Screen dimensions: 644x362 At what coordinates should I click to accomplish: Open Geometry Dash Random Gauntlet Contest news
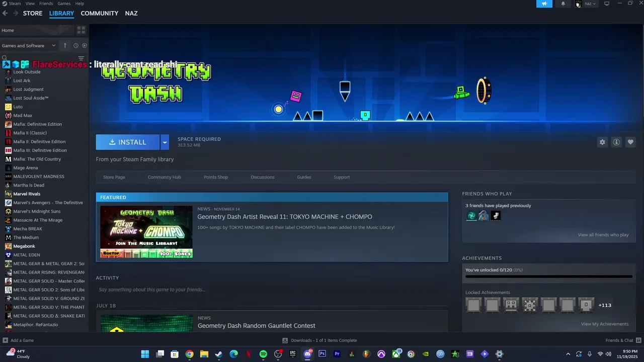click(257, 326)
